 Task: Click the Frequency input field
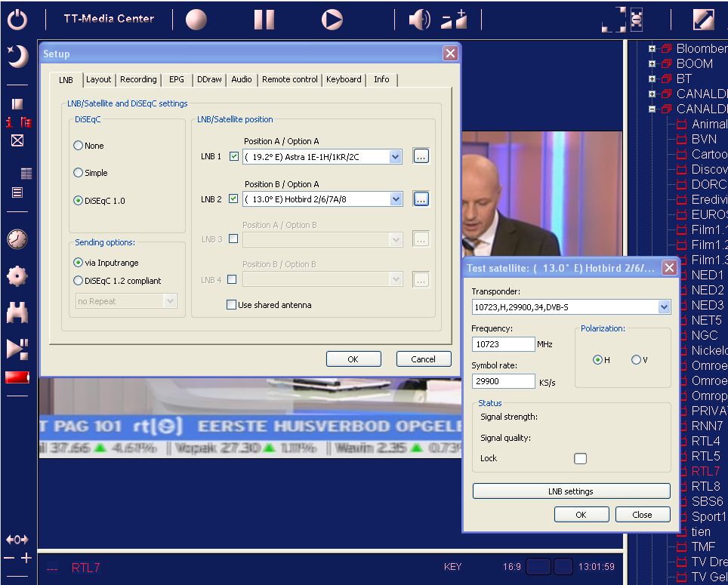[503, 344]
